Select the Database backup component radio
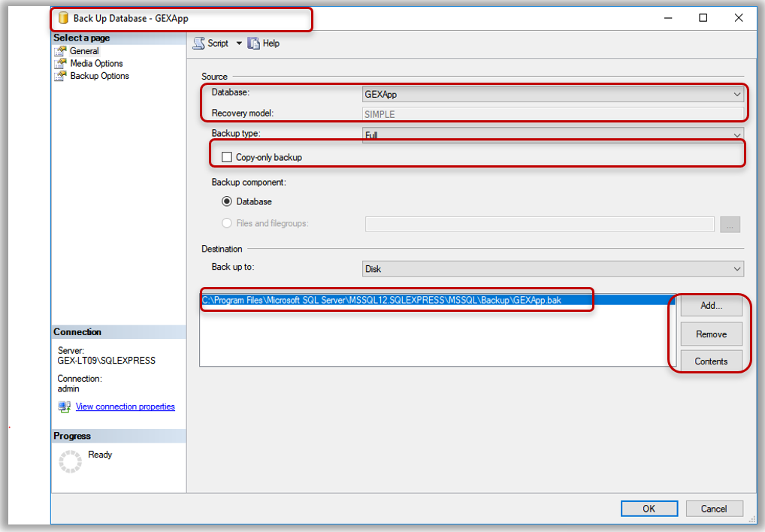This screenshot has height=532, width=765. click(x=227, y=201)
